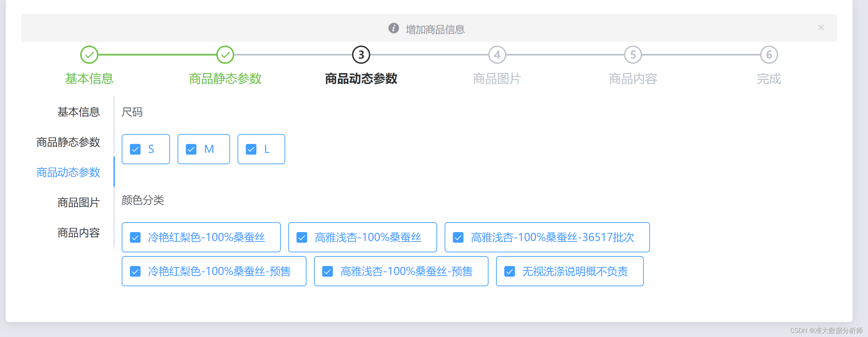Click the step 5 circle icon
868x337 pixels.
[x=633, y=55]
